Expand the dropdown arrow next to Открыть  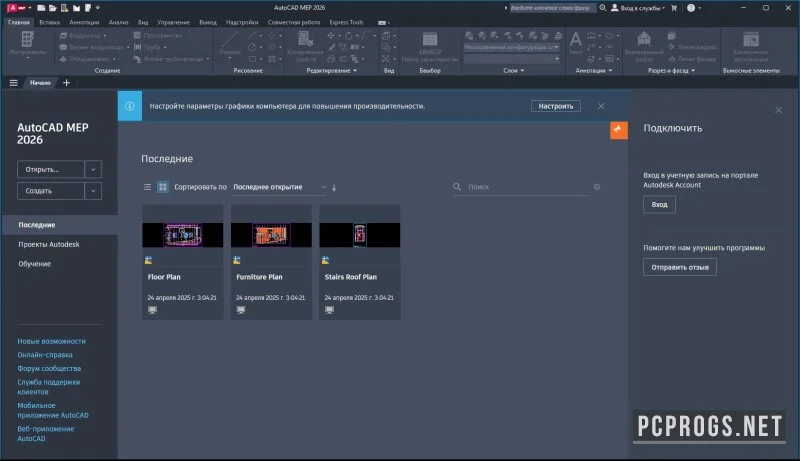click(x=93, y=169)
